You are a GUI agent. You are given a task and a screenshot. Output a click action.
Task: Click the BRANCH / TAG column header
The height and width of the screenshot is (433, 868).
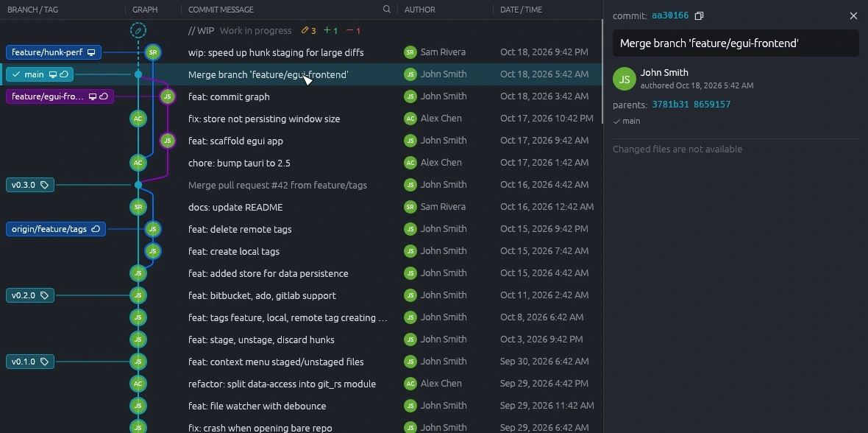tap(32, 10)
